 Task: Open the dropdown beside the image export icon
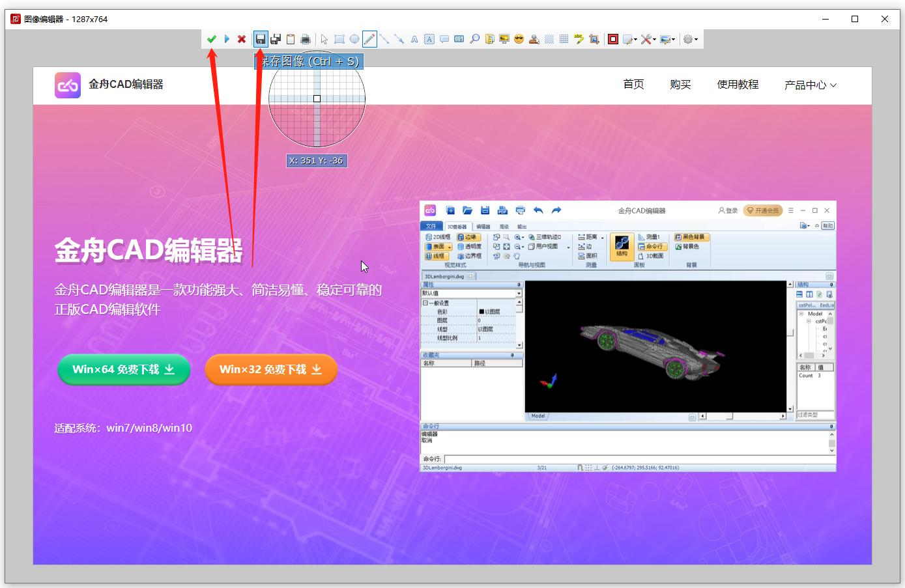point(674,39)
